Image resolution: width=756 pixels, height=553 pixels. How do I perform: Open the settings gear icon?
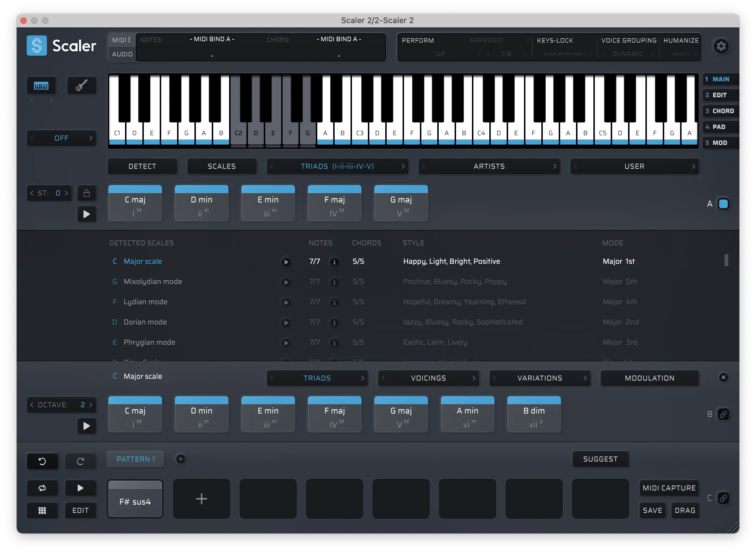pyautogui.click(x=721, y=46)
